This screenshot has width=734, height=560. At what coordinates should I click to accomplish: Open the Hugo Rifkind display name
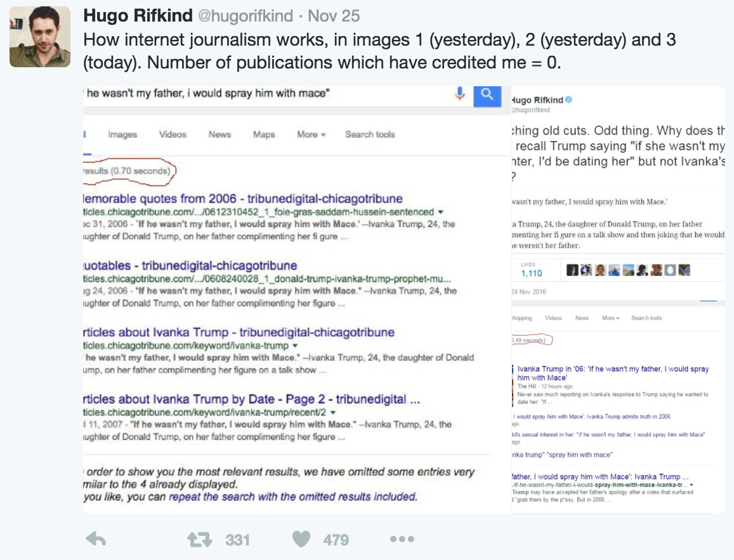(138, 16)
